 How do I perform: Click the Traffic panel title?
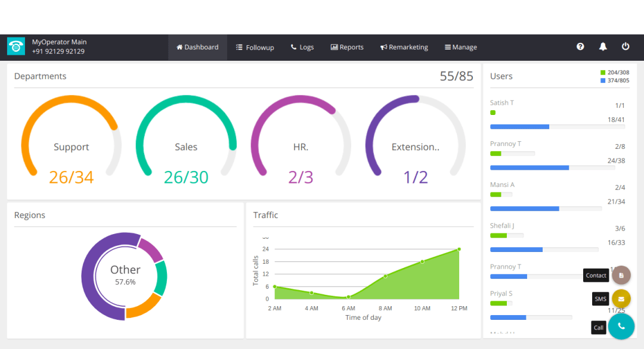pyautogui.click(x=265, y=216)
